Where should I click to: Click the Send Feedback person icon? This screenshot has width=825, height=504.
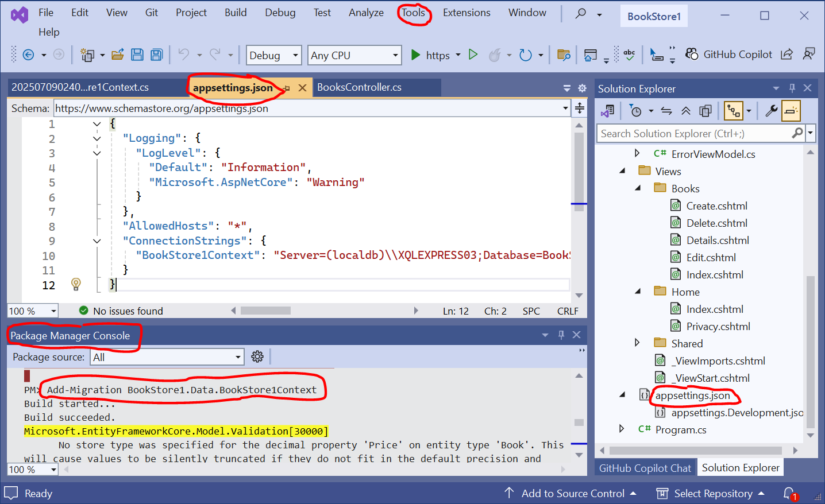(x=809, y=55)
